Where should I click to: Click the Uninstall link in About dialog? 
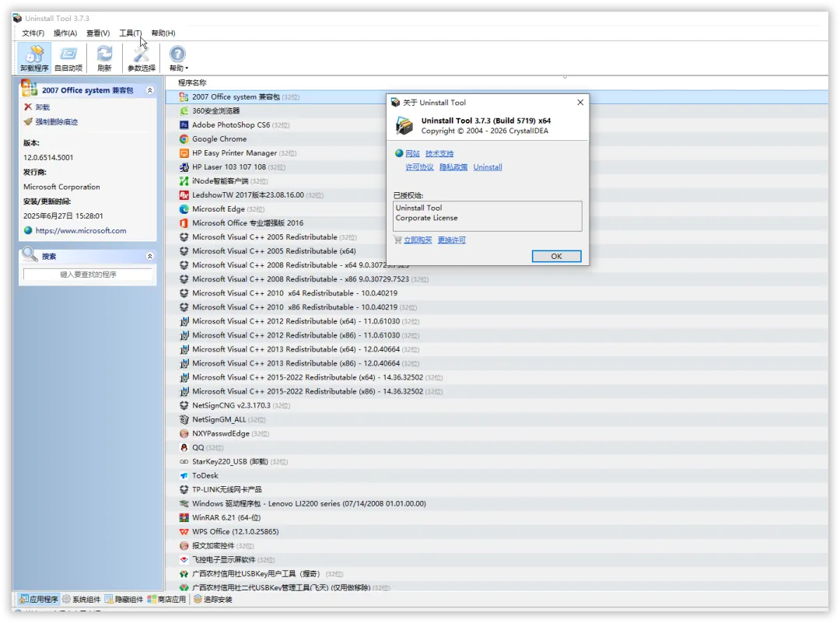[488, 167]
